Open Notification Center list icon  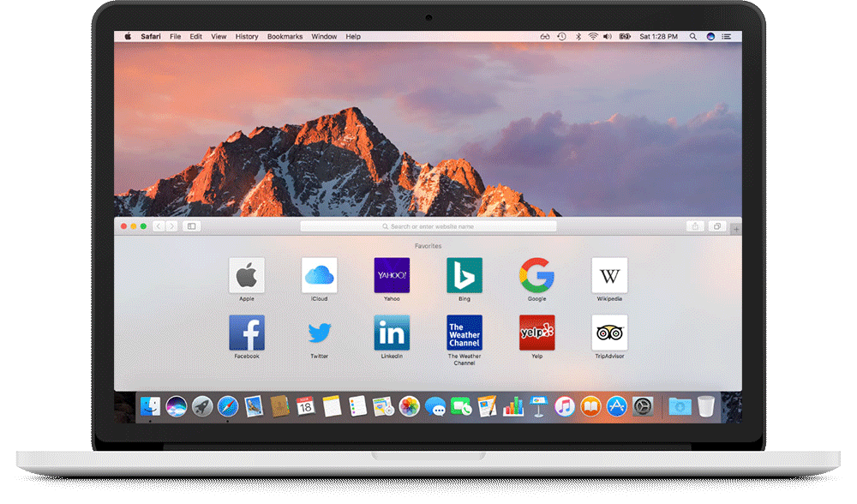727,37
